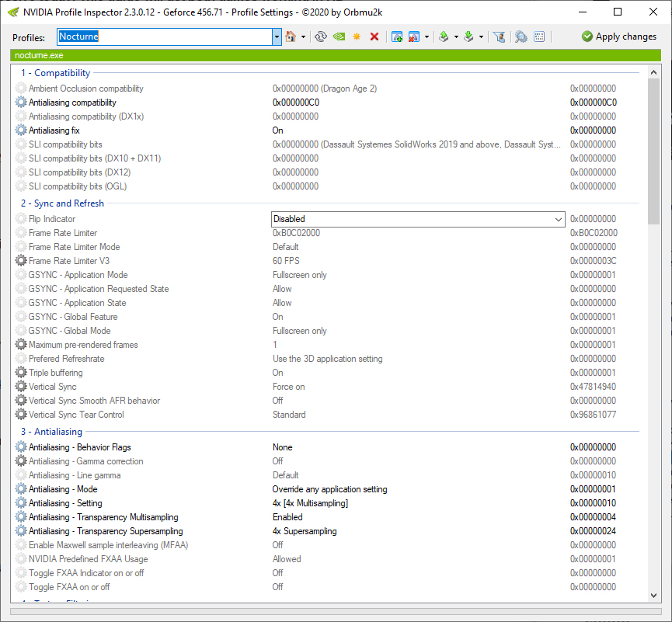This screenshot has height=622, width=672.
Task: Select Ambient Occlusion compatibility row
Action: coord(328,89)
